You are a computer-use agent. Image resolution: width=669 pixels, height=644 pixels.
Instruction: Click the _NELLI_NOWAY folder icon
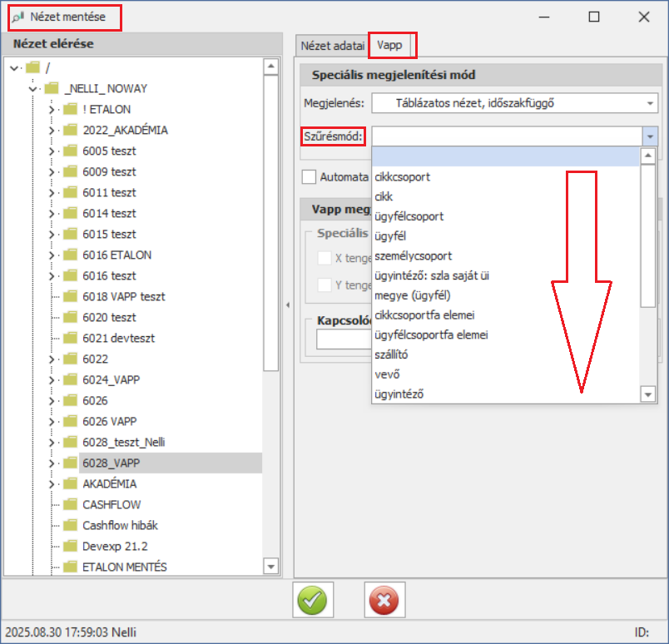pos(52,88)
